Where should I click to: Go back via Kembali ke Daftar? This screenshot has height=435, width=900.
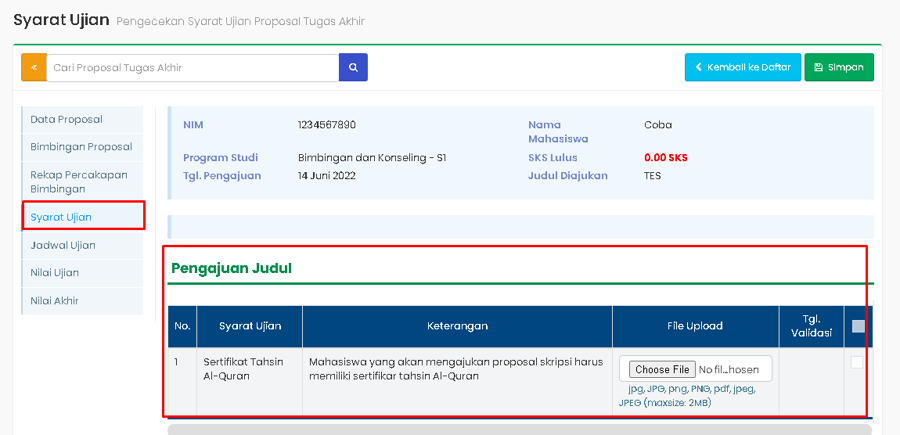click(742, 67)
